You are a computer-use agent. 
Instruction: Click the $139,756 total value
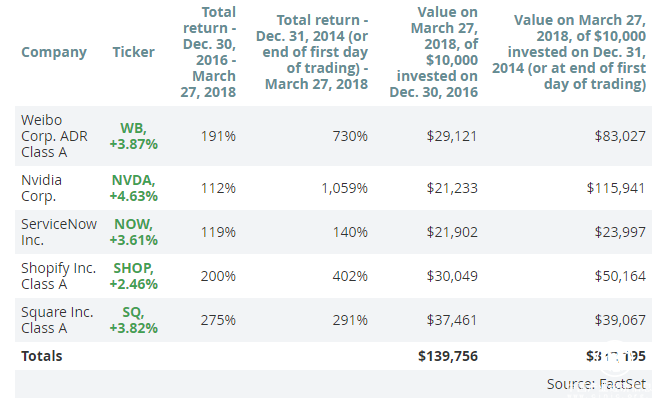point(448,355)
